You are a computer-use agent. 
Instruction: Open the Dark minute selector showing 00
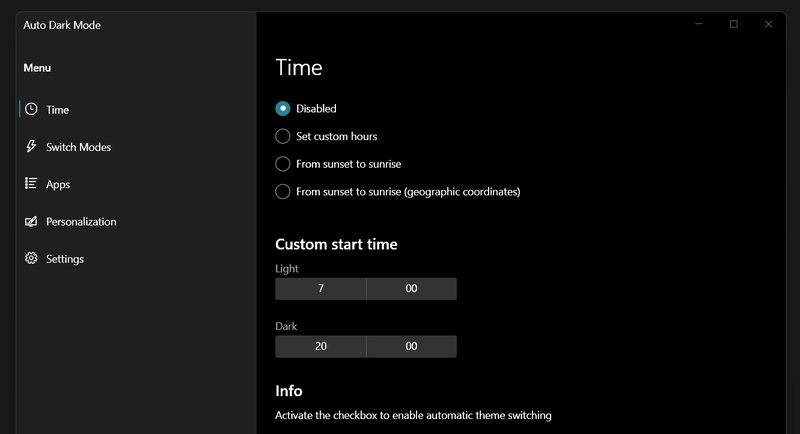click(411, 346)
